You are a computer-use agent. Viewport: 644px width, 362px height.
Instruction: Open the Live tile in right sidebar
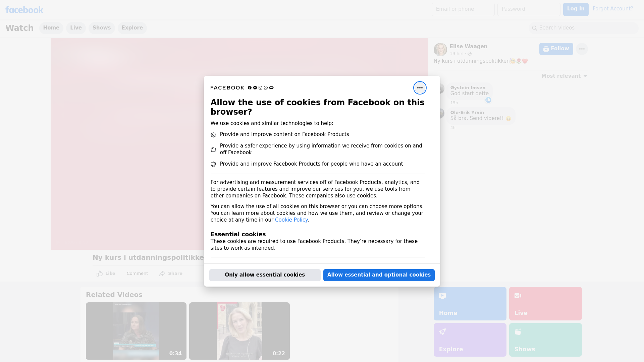[x=545, y=304]
